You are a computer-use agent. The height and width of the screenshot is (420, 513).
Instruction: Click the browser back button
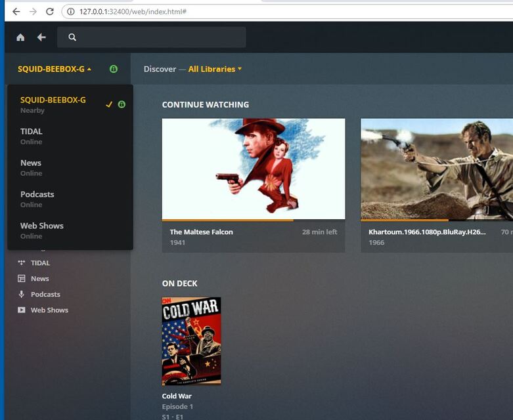(x=16, y=12)
